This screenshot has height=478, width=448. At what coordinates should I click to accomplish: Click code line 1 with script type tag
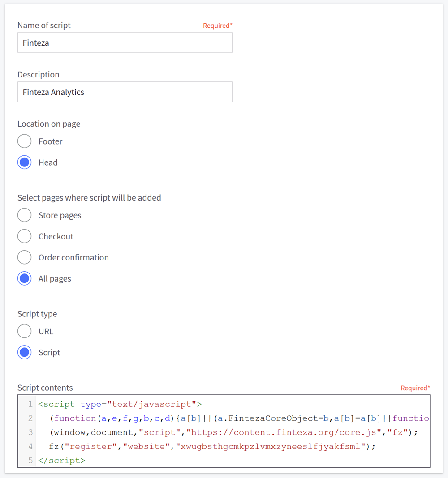[x=120, y=404]
